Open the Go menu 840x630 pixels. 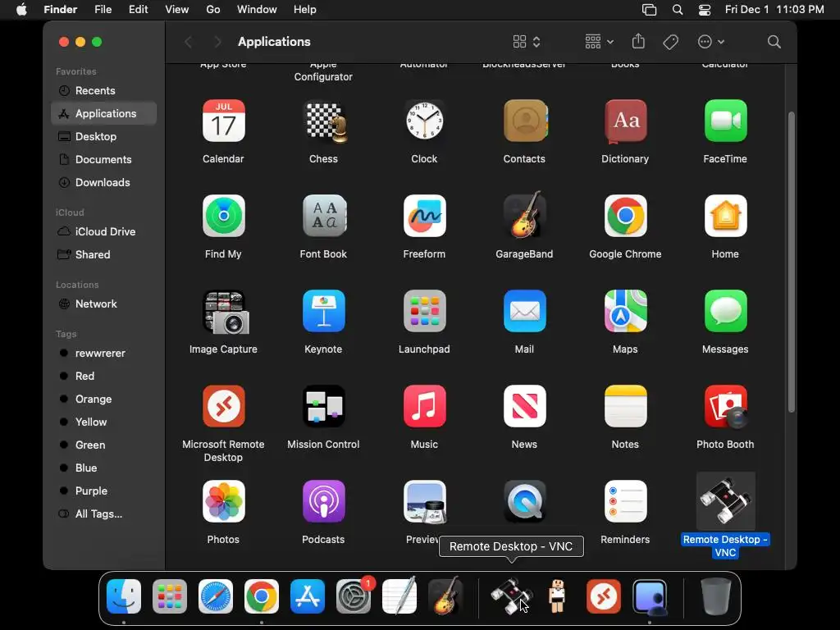tap(213, 10)
